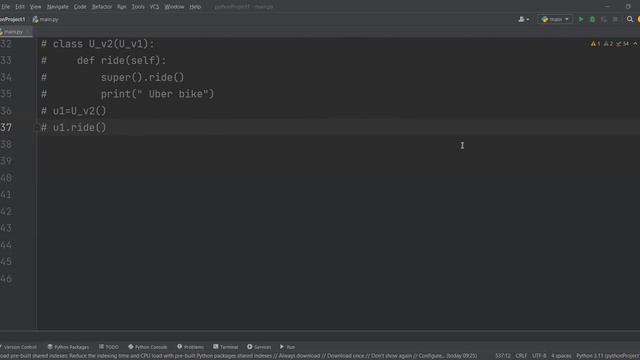The image size is (640, 360).
Task: Run the main configuration with green play icon
Action: [x=581, y=19]
